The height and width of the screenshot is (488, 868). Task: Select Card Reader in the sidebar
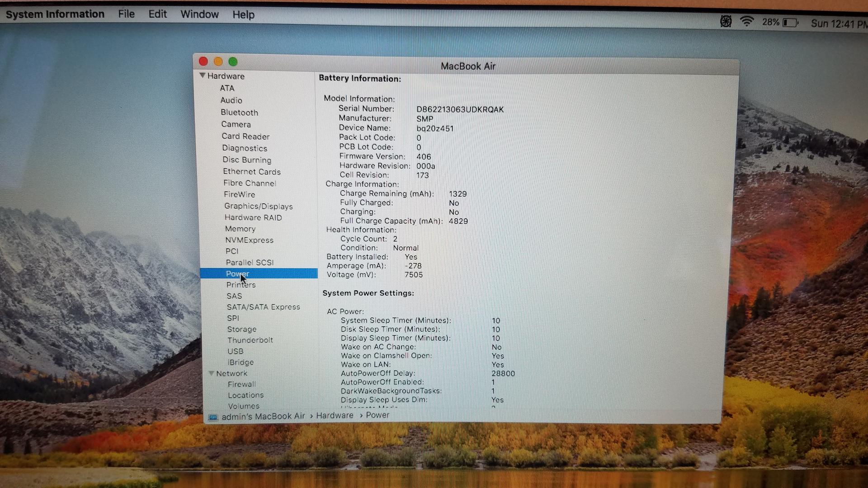[x=245, y=136]
